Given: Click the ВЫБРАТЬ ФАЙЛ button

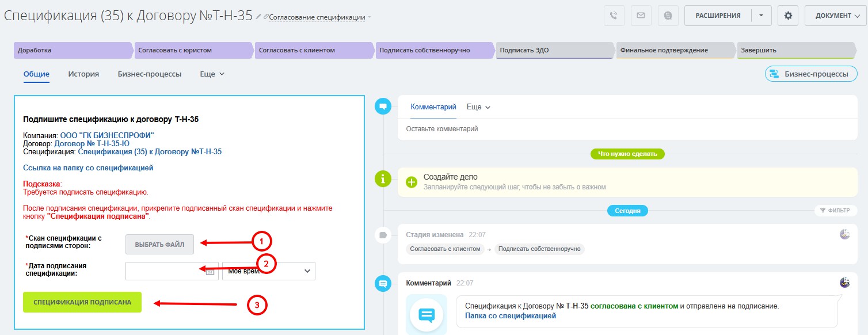Looking at the screenshot, I should [159, 245].
